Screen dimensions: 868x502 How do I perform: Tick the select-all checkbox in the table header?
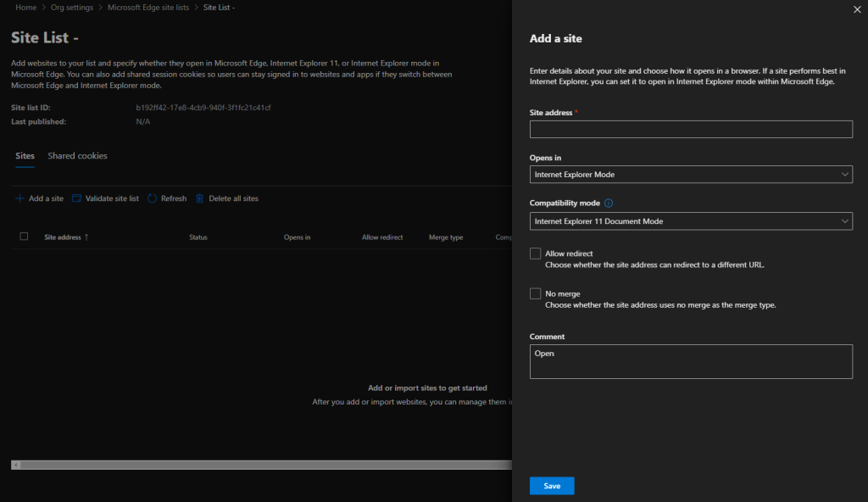(24, 237)
